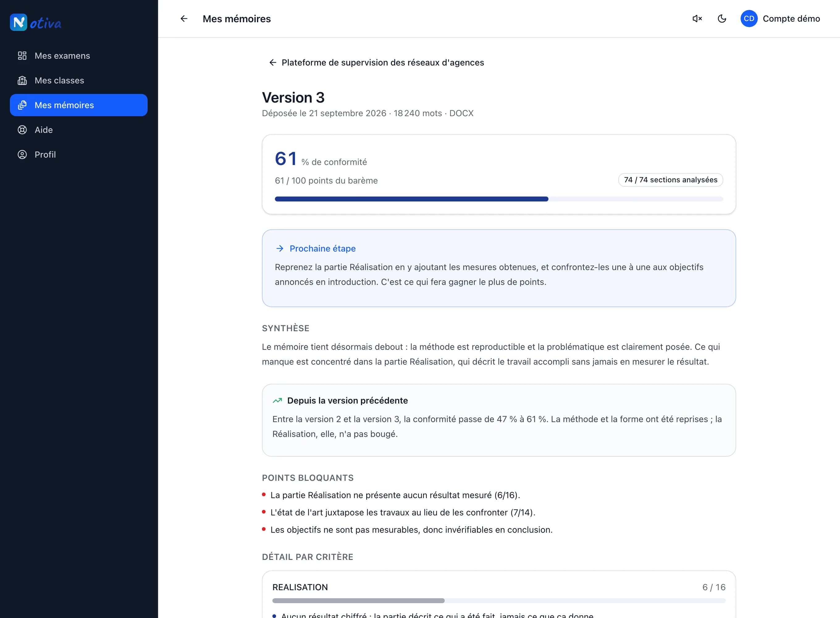Click the Depuis la version précédente heading

[347, 401]
